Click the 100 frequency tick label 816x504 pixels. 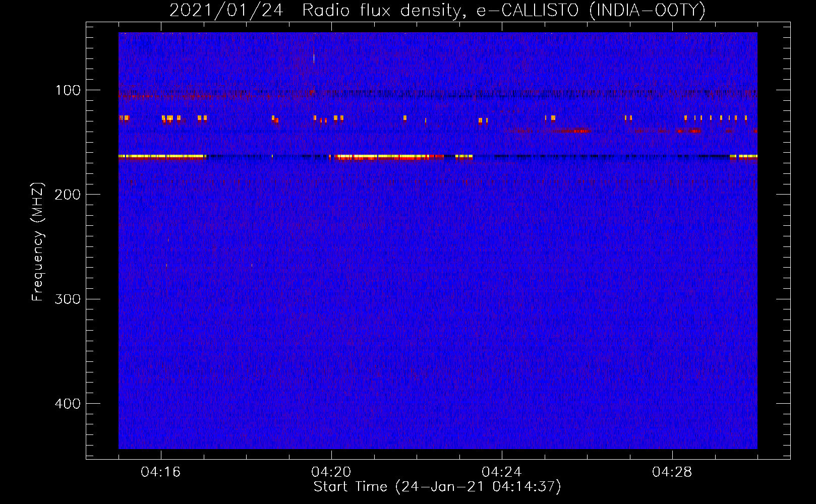(68, 90)
